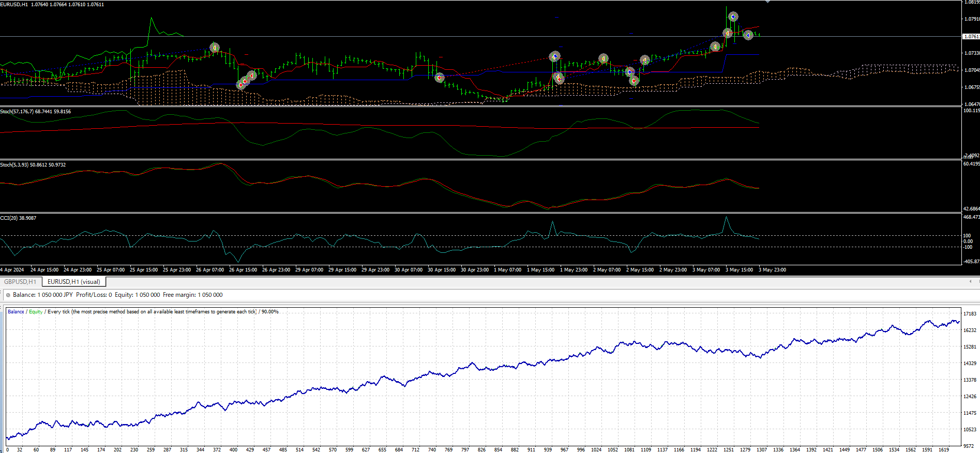980x453 pixels.
Task: Click the 1 May 07:00 time axis label
Action: [x=507, y=270]
